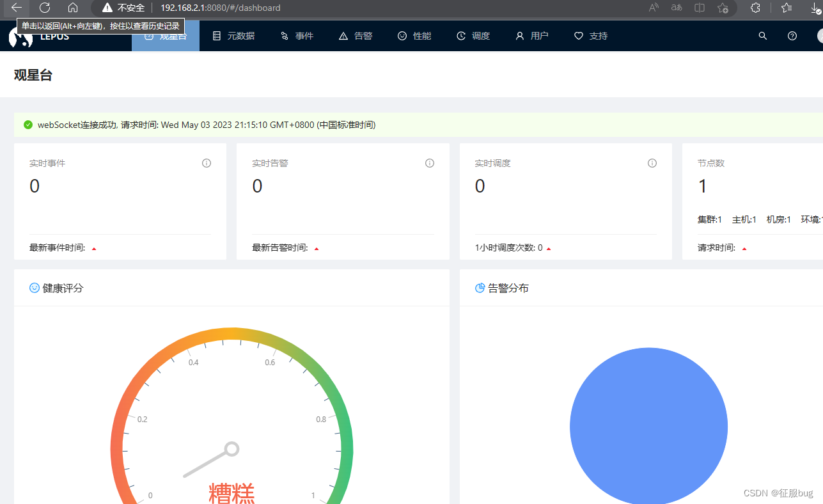Open 调度 menu
This screenshot has height=504, width=823.
click(473, 36)
